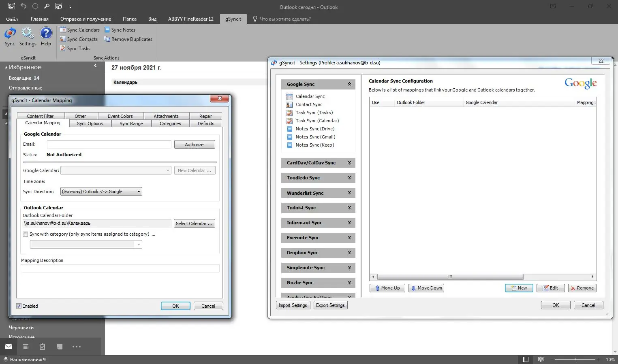Click Move Down button in Settings
618x364 pixels.
[x=426, y=288]
